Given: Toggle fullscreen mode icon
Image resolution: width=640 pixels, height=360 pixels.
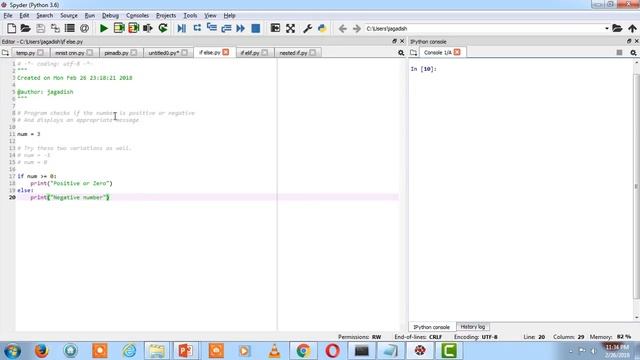Looking at the screenshot, I should tap(290, 28).
